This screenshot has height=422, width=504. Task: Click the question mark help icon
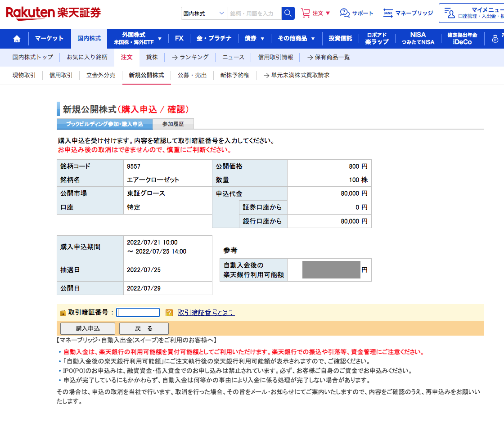click(x=169, y=313)
